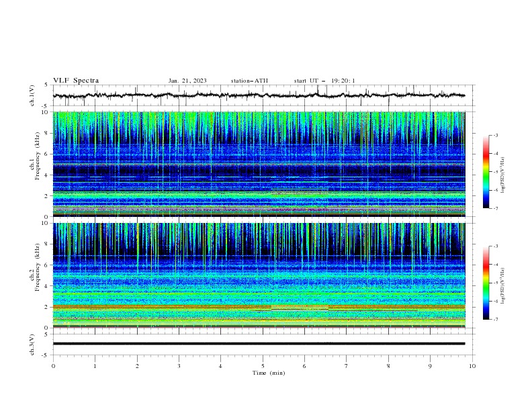Image resolution: width=532 pixels, height=411 pixels.
Task: Click the '-7' tick on ch.1 colorbar
Action: click(496, 208)
